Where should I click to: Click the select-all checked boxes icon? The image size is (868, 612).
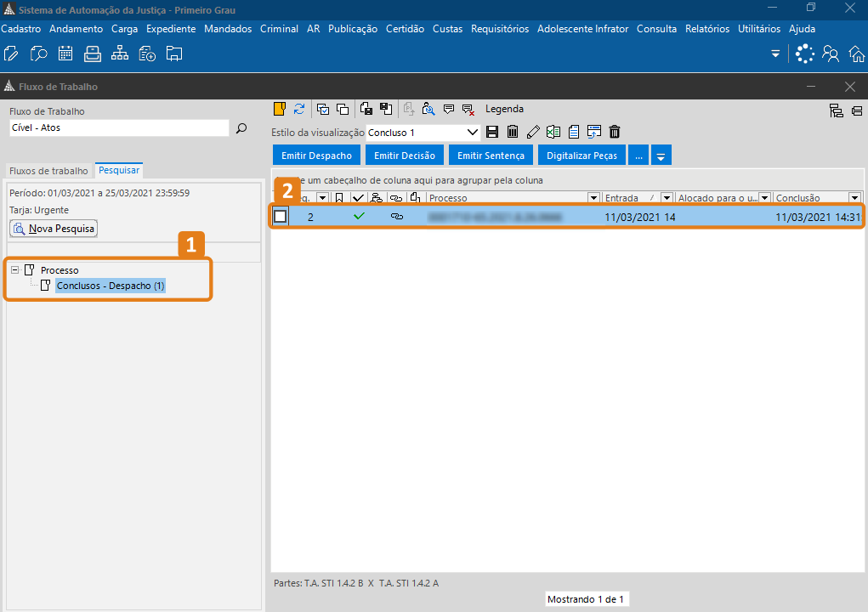coord(323,109)
